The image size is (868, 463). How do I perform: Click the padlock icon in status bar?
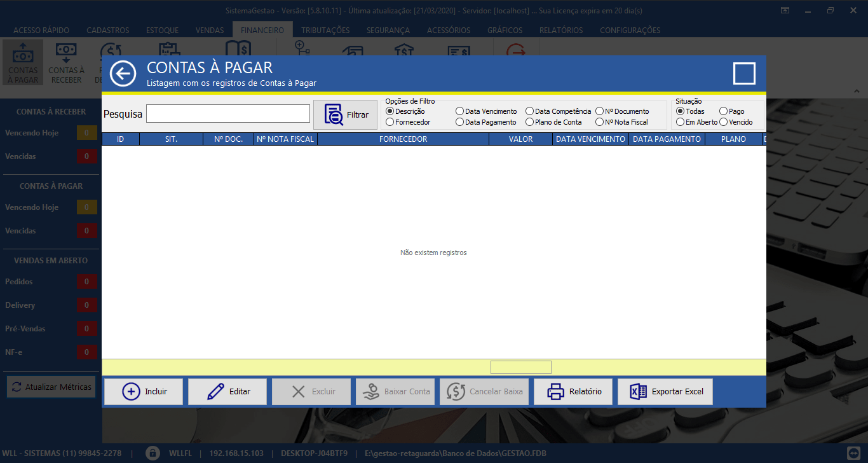[x=153, y=453]
